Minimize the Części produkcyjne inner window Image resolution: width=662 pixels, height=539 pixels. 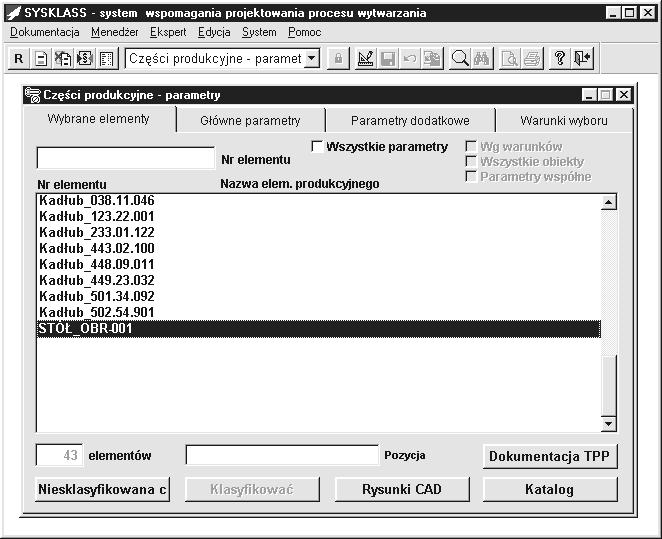(x=589, y=95)
